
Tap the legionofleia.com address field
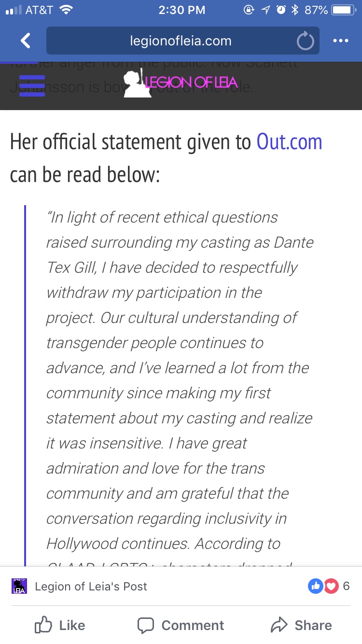coord(181,41)
